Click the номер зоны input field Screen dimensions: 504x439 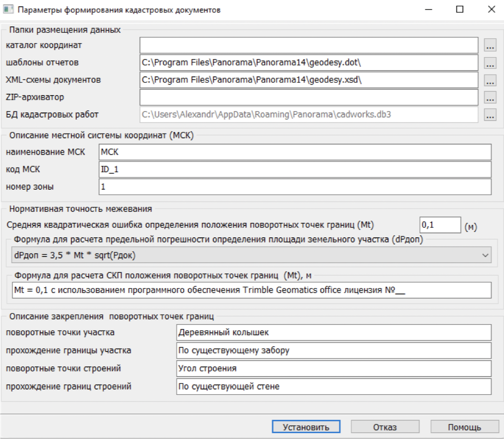point(295,187)
